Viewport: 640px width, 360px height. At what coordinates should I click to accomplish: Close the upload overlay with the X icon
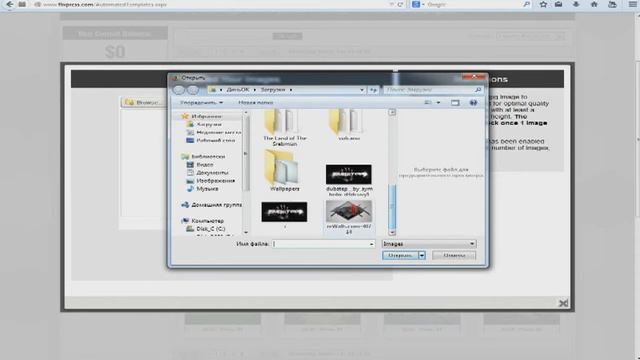click(563, 303)
